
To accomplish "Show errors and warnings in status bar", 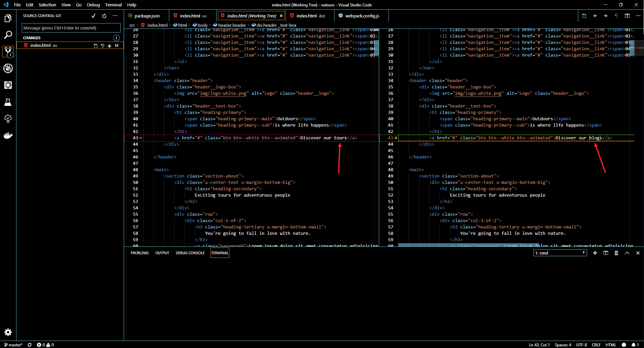I will tap(45, 345).
